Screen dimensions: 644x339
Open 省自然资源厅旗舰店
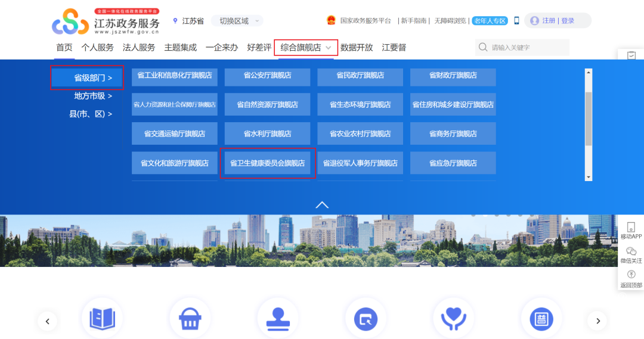pos(267,104)
